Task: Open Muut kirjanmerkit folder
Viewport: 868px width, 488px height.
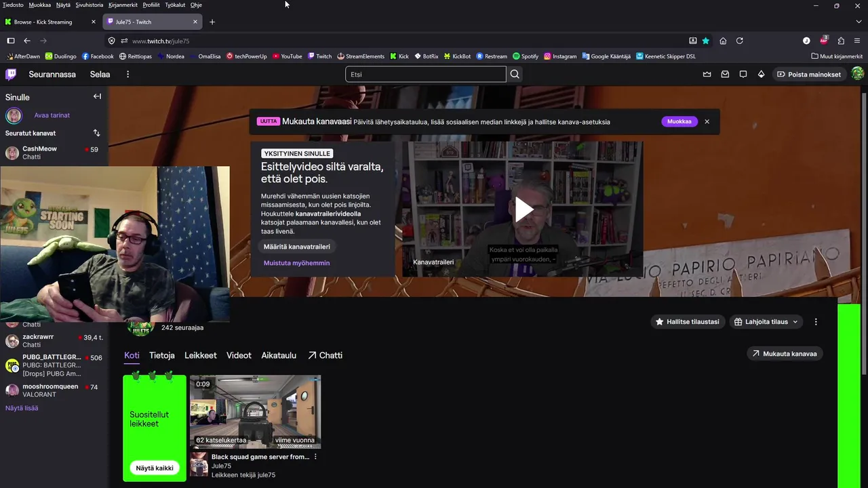Action: point(836,56)
